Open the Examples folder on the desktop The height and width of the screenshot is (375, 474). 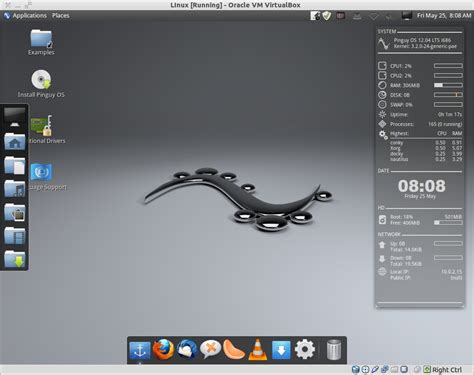(41, 42)
